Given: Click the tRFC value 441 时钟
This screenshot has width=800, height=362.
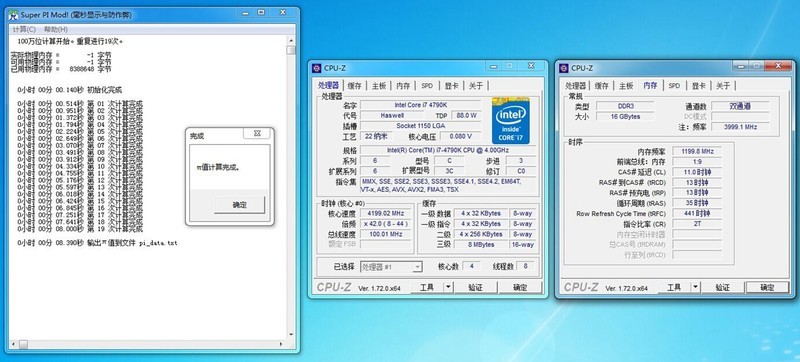Looking at the screenshot, I should 697,213.
